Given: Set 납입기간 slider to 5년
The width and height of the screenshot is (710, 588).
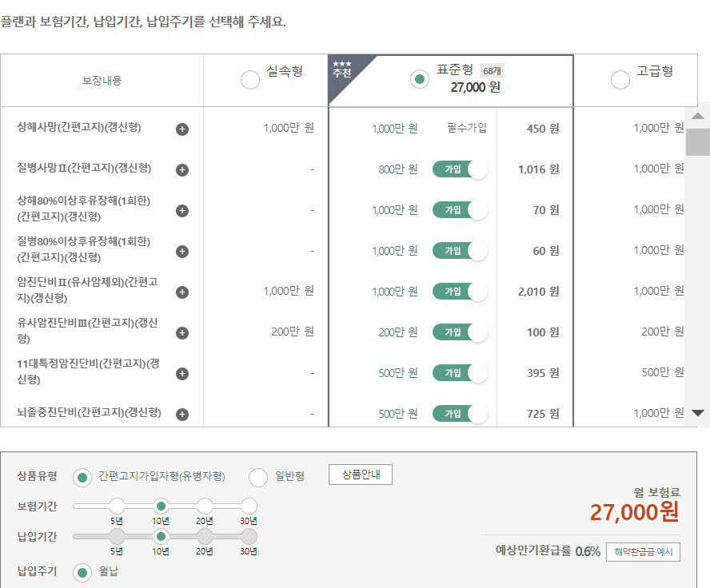Looking at the screenshot, I should click(x=117, y=537).
